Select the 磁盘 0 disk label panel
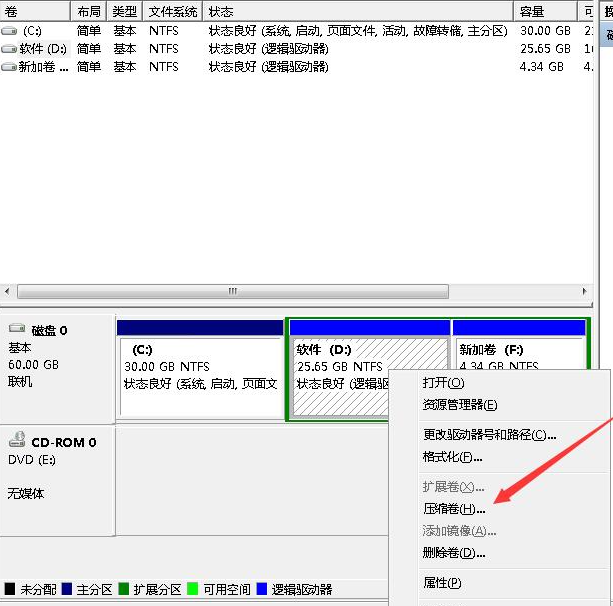This screenshot has height=606, width=613. pyautogui.click(x=57, y=368)
